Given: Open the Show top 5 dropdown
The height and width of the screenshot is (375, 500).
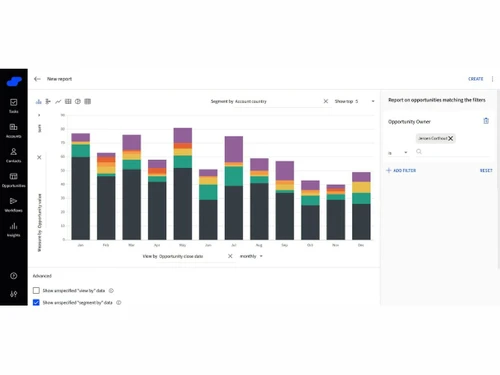Looking at the screenshot, I should (x=354, y=101).
